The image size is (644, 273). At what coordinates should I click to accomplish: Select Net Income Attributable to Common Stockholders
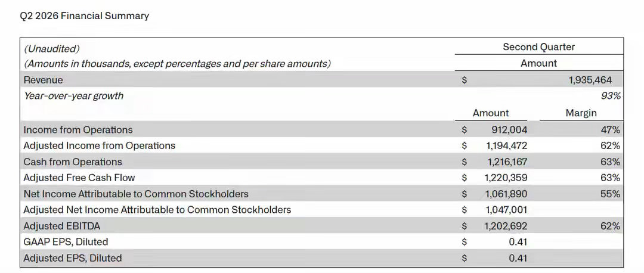click(x=136, y=194)
